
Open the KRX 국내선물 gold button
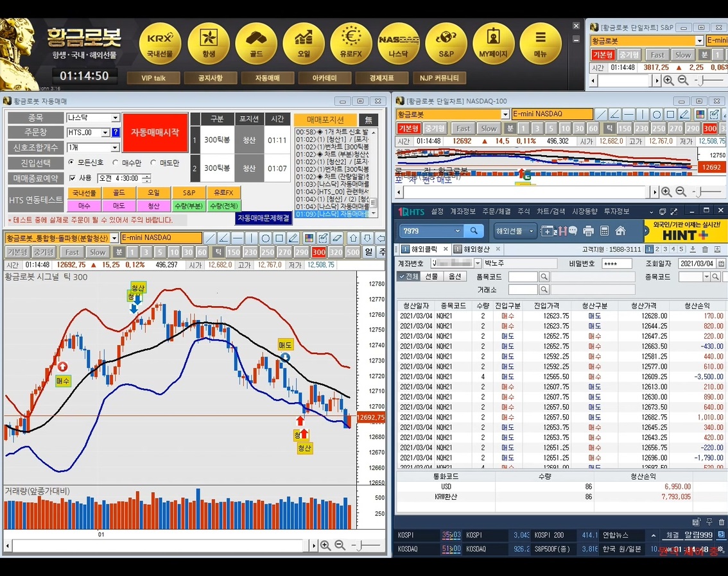(x=160, y=43)
